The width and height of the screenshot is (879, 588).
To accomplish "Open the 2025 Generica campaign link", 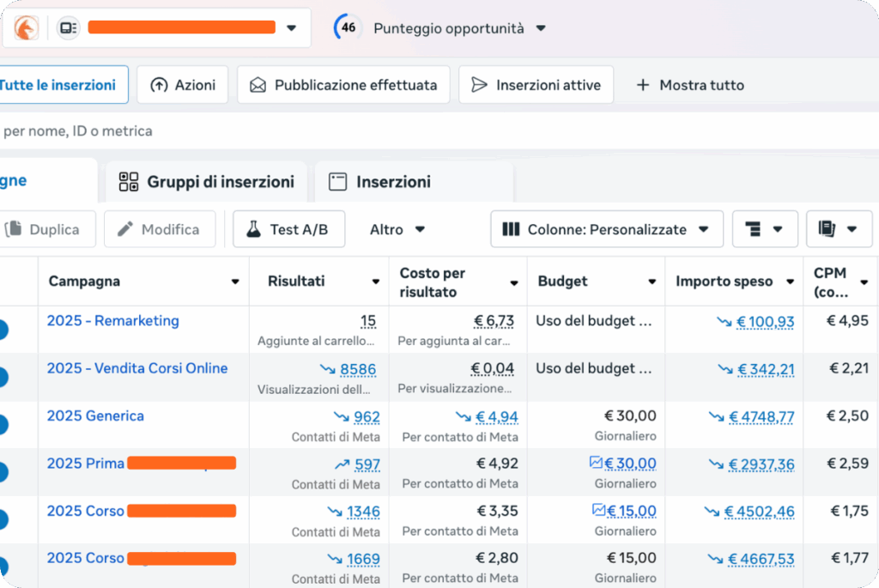I will [x=94, y=415].
